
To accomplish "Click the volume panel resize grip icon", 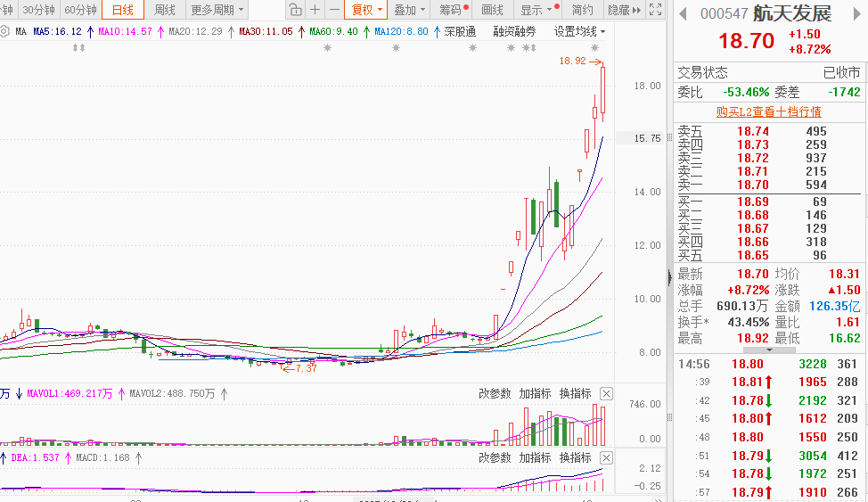I will (x=670, y=417).
